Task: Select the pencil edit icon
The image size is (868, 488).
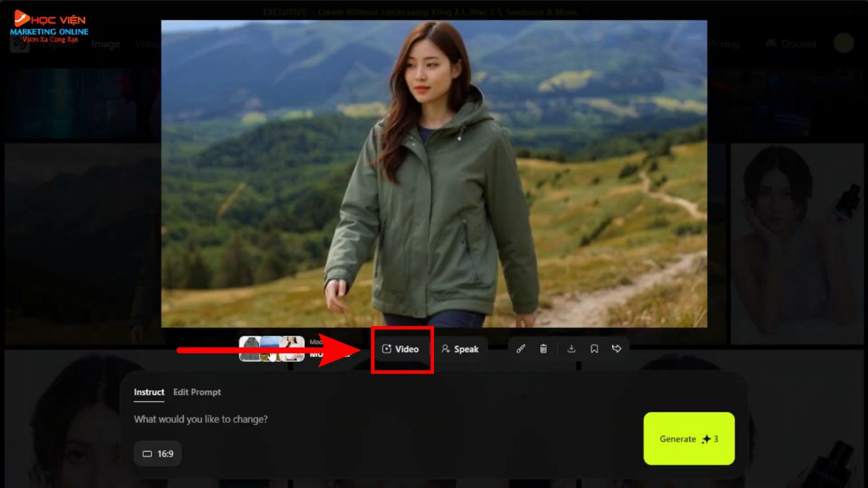Action: pos(520,348)
